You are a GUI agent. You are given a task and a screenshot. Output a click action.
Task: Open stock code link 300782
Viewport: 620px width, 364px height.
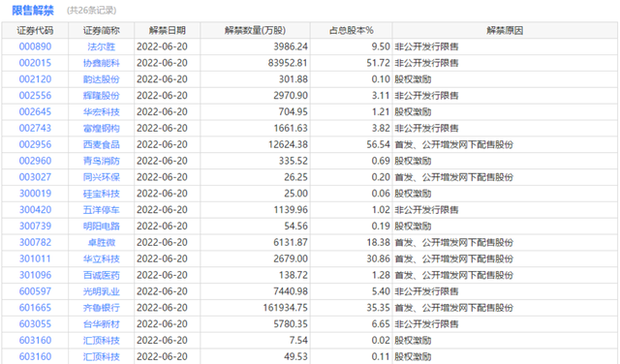click(35, 243)
